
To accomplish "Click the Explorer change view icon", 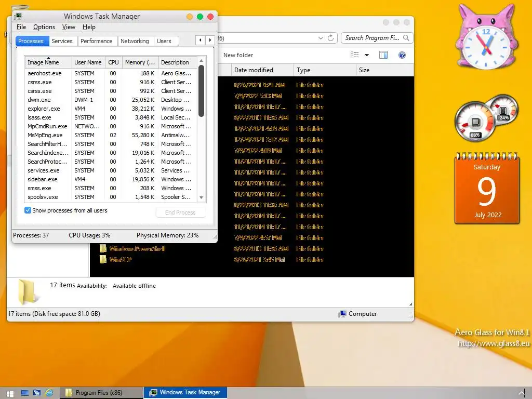I will (354, 55).
